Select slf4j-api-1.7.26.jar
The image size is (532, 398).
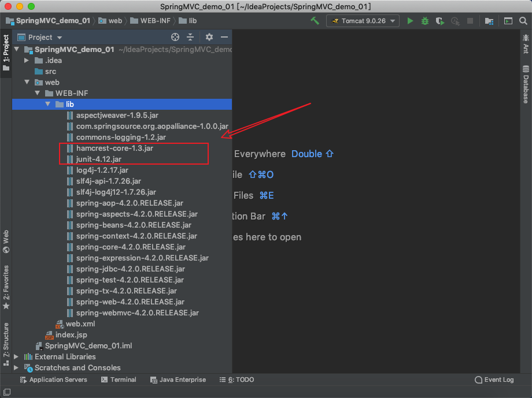[x=104, y=181]
